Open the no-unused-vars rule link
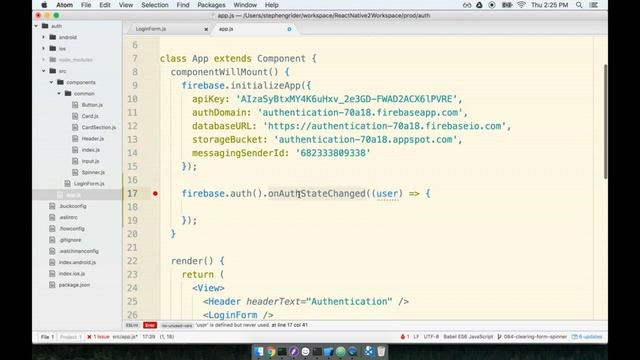The image size is (640, 360). [177, 325]
